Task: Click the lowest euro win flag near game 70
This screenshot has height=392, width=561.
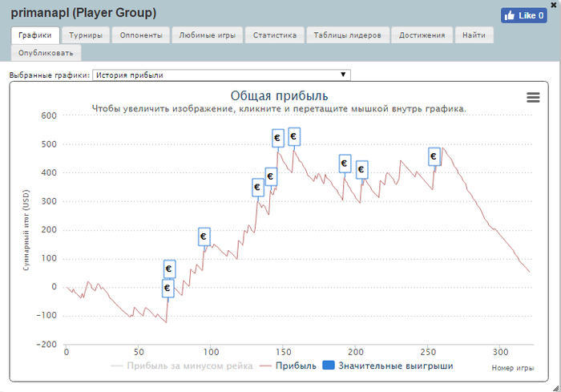Action: tap(167, 289)
